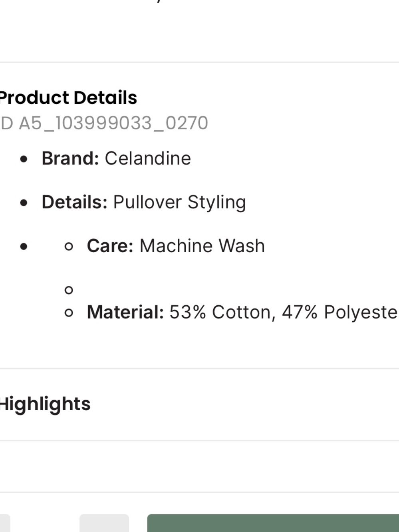This screenshot has width=399, height=532.
Task: Click the bold Care: label
Action: click(110, 246)
